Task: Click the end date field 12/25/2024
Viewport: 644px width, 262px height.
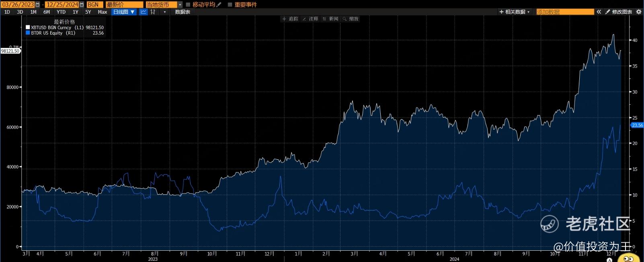Action: point(62,4)
